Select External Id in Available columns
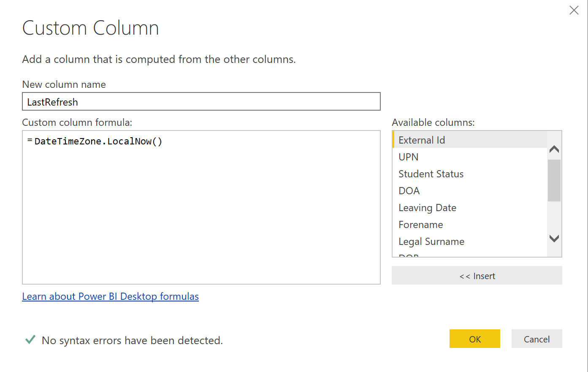The height and width of the screenshot is (372, 588). pyautogui.click(x=422, y=140)
